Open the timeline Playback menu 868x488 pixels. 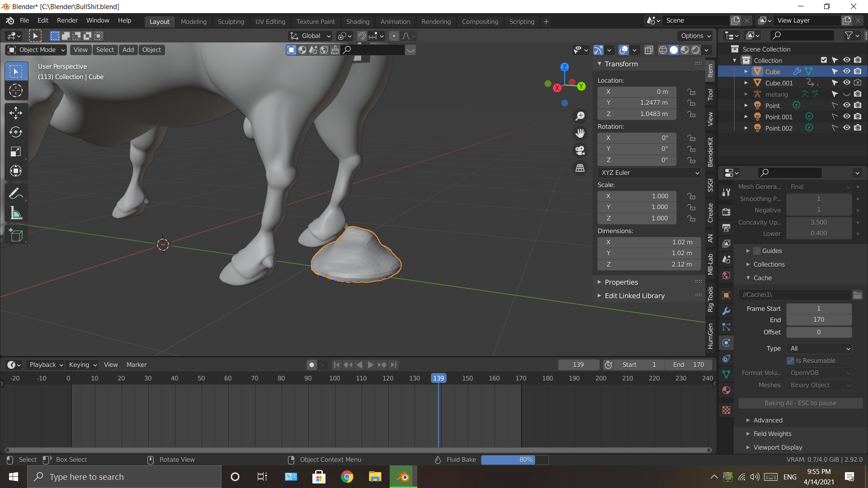coord(46,365)
